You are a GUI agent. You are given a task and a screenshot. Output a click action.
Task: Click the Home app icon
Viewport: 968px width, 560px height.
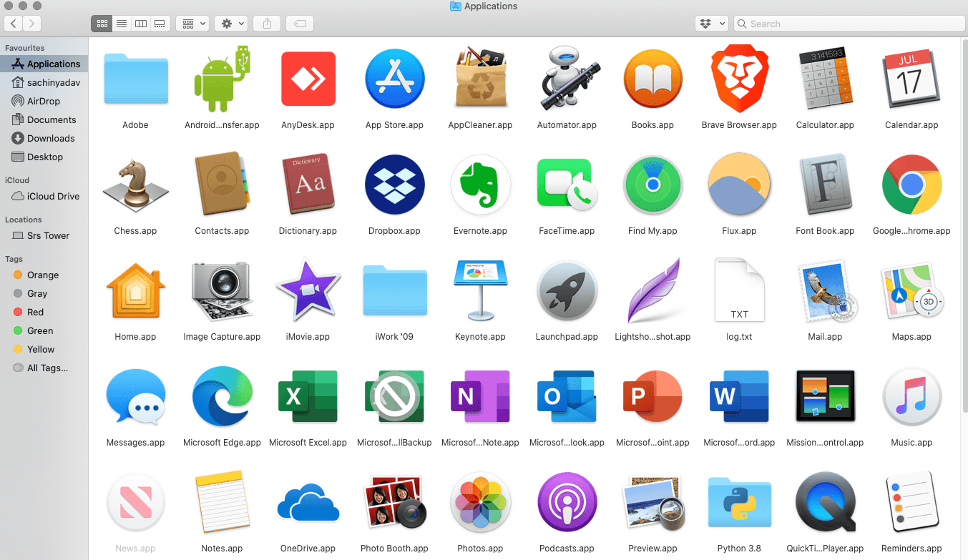pyautogui.click(x=136, y=290)
